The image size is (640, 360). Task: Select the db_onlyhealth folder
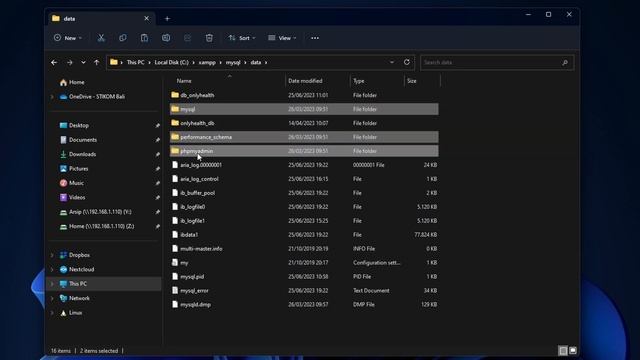(304, 95)
